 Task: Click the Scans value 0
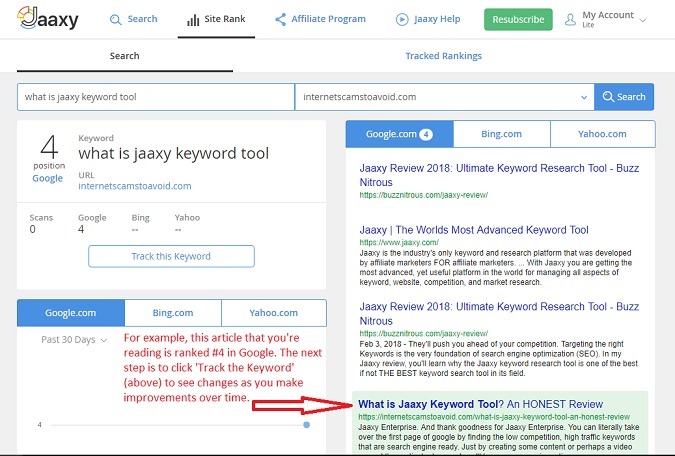(x=32, y=230)
